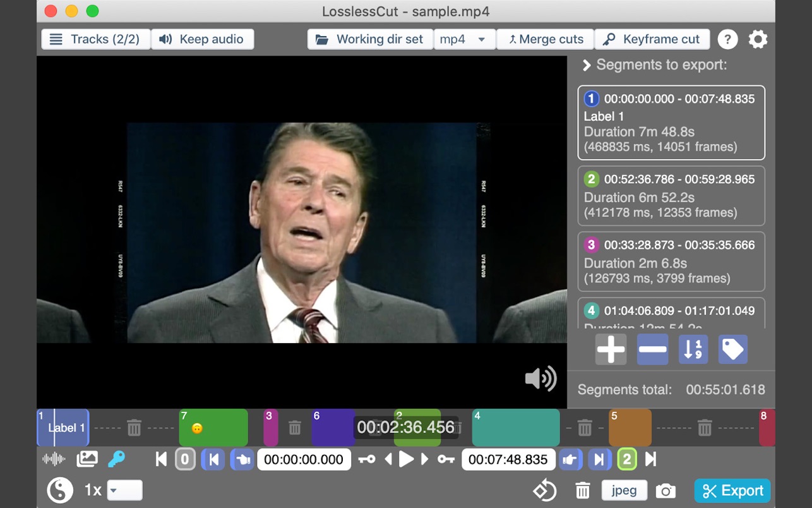Toggle the Keyframe cut mode
This screenshot has height=508, width=812.
click(x=652, y=39)
